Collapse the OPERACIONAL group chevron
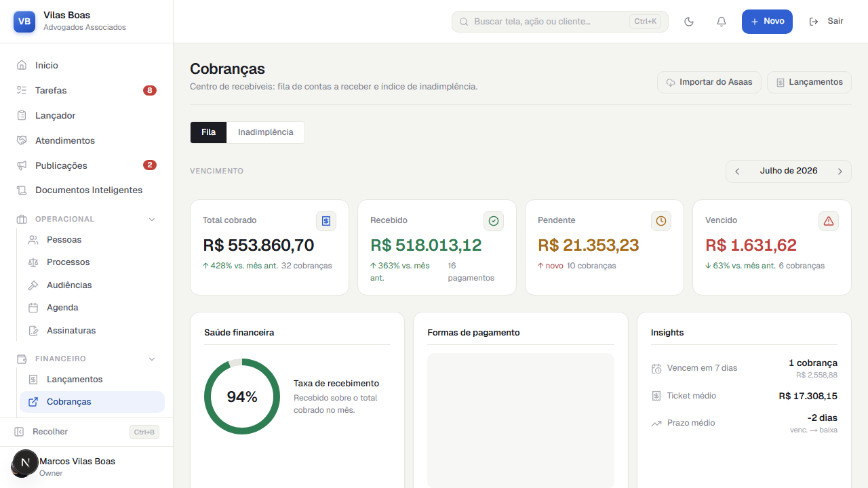868x488 pixels. pos(152,220)
